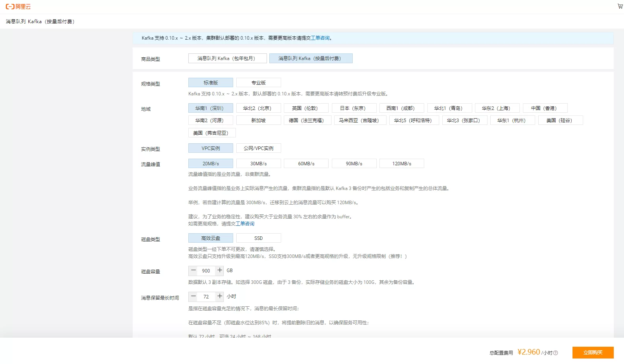The width and height of the screenshot is (624, 364).
Task: Click the disk capacity field showing 900
Action: (206, 271)
